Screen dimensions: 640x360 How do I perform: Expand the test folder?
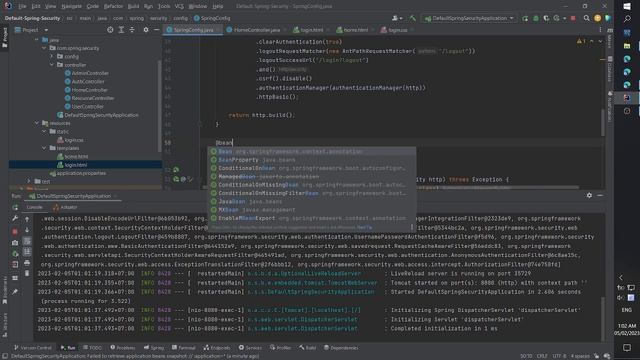pos(29,181)
